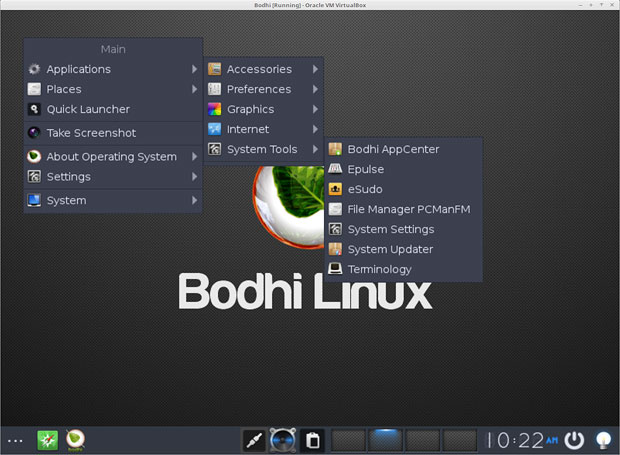This screenshot has width=620, height=455.
Task: Launch File Manager PCManFM entry
Action: 403,209
